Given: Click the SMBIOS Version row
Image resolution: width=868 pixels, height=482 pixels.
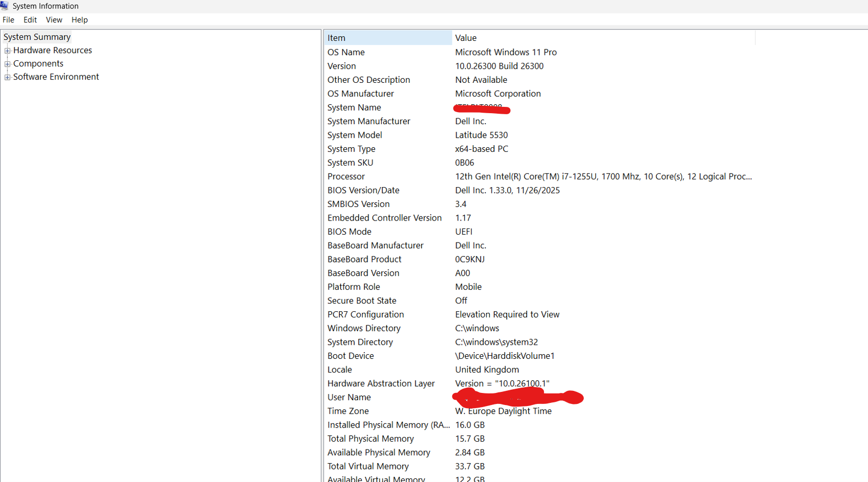Looking at the screenshot, I should [x=540, y=204].
